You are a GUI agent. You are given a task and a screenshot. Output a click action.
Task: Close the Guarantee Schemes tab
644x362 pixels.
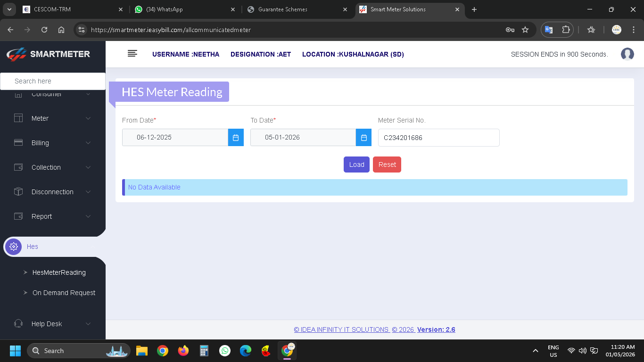[345, 9]
